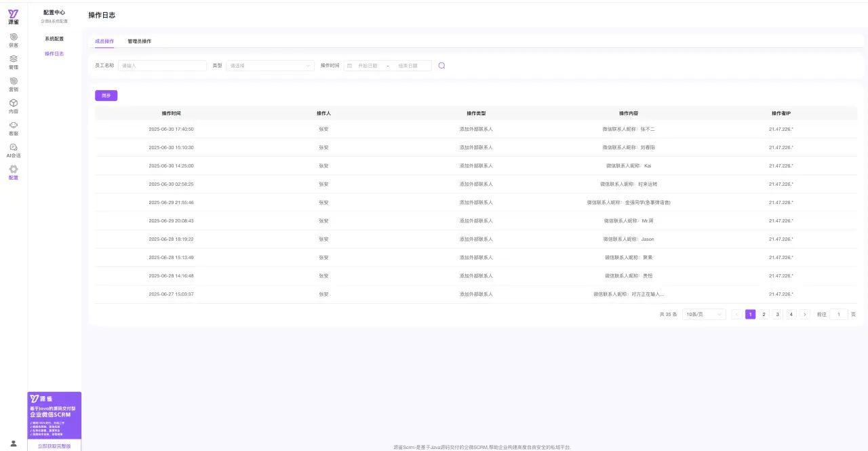This screenshot has height=451, width=868.
Task: Switch to the 管理员操作 tab
Action: coord(140,41)
